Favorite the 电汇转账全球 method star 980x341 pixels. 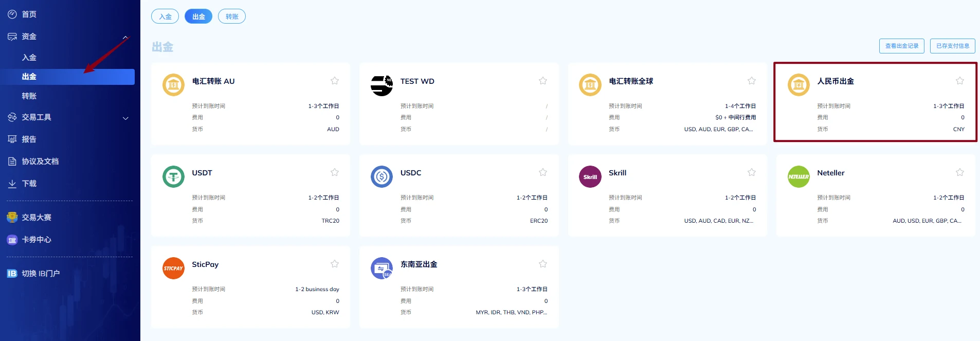pyautogui.click(x=752, y=81)
